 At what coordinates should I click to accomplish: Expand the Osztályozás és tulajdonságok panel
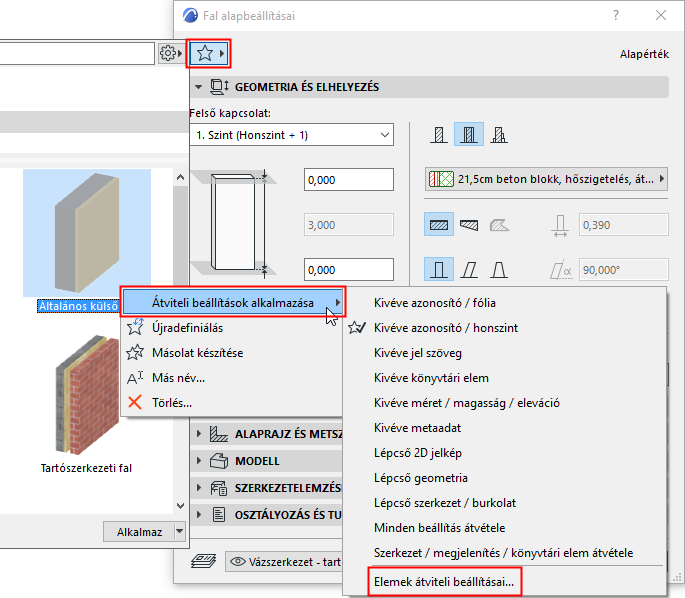[x=199, y=515]
